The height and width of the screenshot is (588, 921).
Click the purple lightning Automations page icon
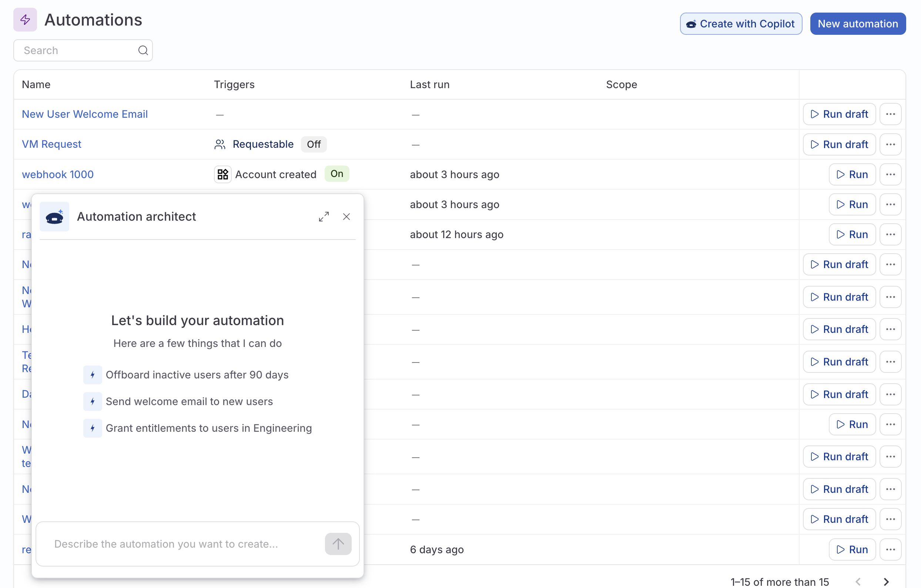[25, 20]
